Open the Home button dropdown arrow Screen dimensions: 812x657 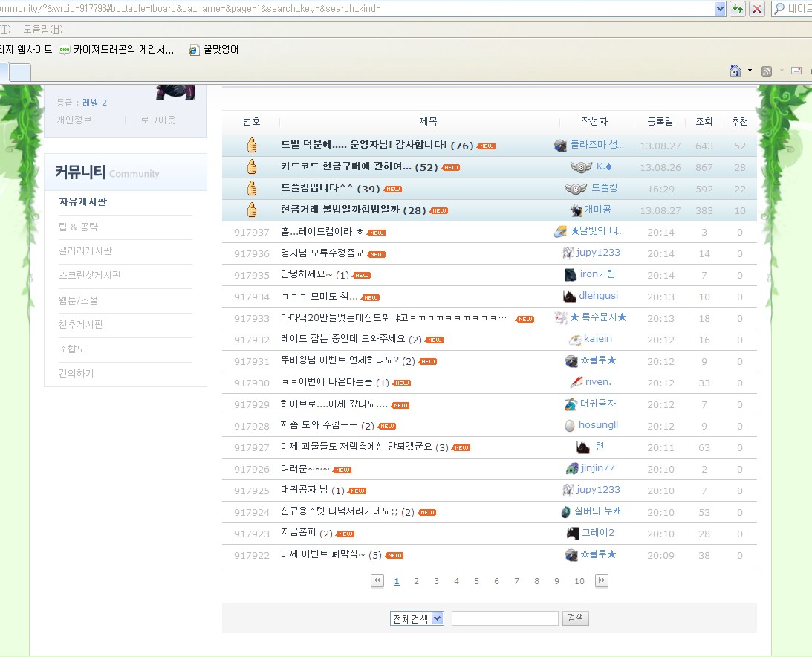750,71
